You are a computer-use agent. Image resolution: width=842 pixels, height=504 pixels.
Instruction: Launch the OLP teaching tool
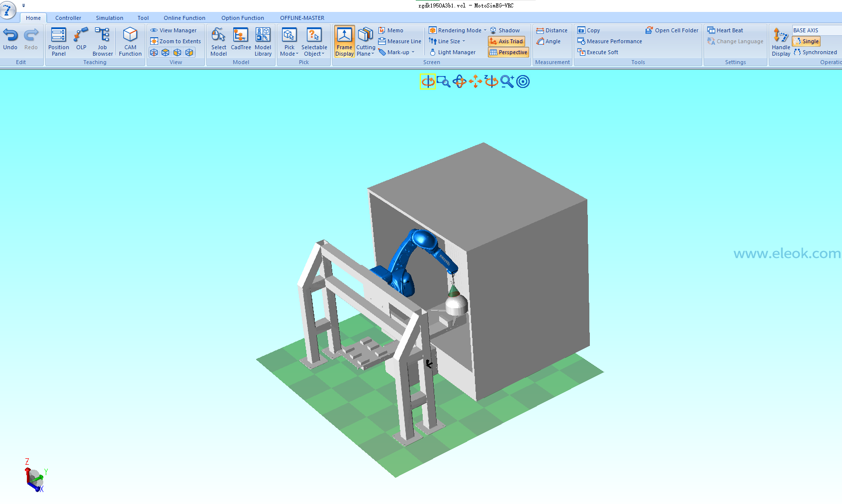tap(81, 39)
